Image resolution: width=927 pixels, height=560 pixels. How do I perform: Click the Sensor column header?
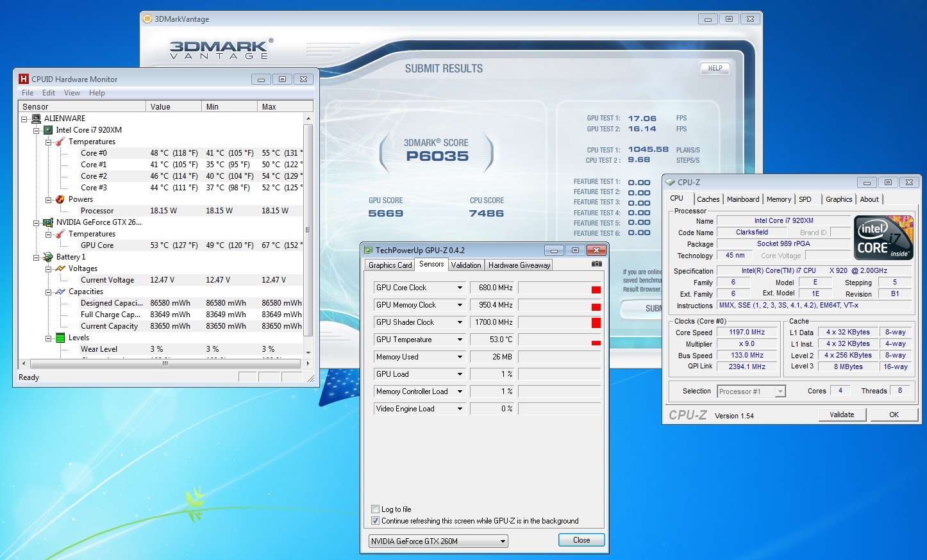click(x=82, y=106)
